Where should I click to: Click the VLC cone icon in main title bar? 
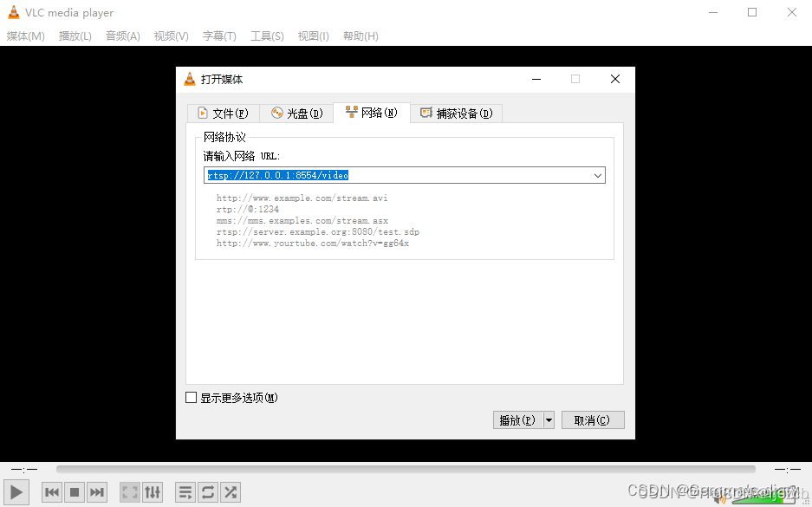[14, 12]
